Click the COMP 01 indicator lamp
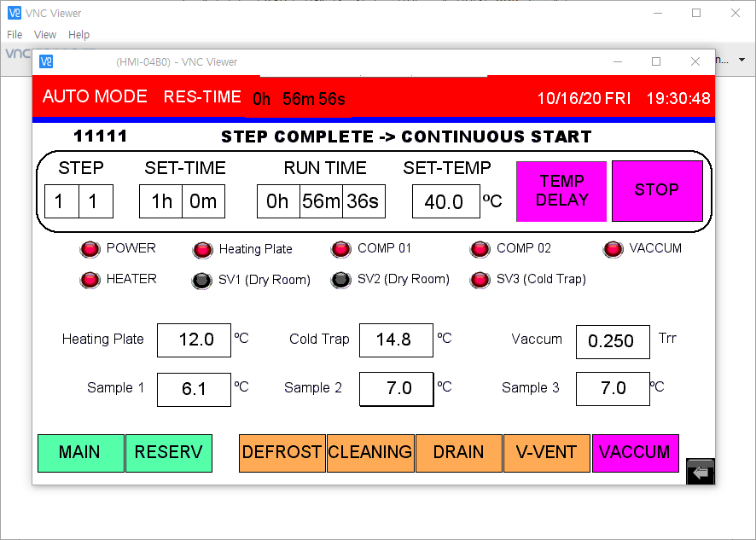The height and width of the screenshot is (540, 756). click(x=341, y=249)
